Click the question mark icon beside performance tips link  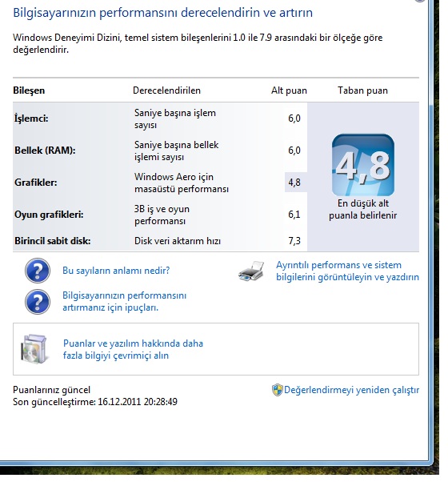38,302
